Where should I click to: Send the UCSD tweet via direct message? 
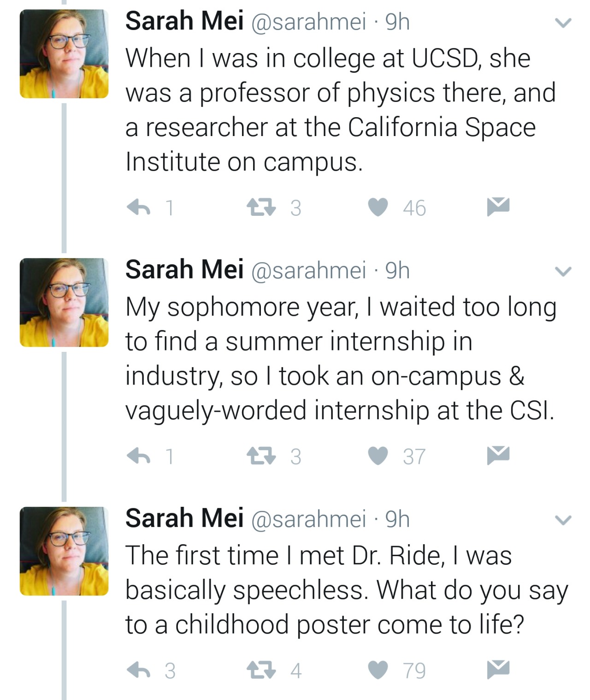click(x=498, y=206)
